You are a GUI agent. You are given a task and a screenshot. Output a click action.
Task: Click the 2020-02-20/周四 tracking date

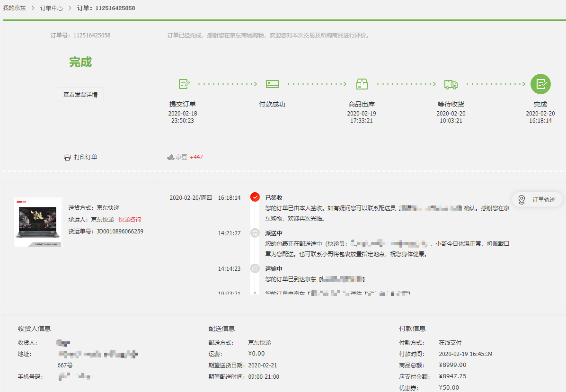click(191, 198)
